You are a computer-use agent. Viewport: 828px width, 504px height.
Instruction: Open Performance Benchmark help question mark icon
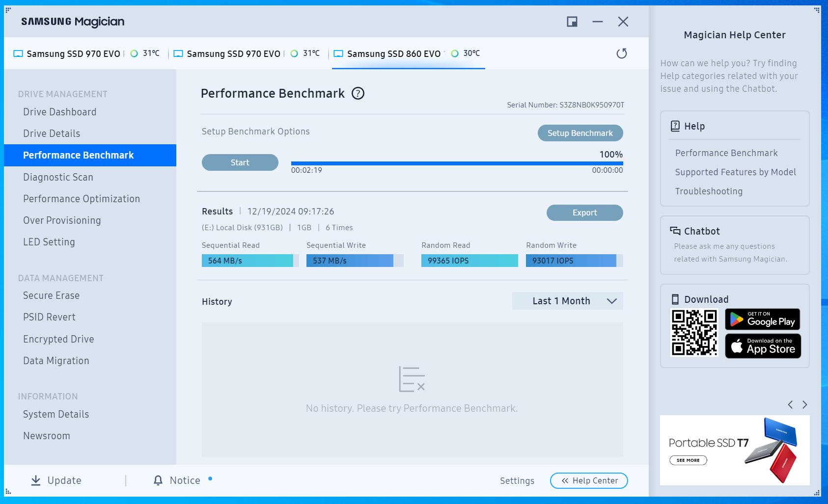coord(358,93)
